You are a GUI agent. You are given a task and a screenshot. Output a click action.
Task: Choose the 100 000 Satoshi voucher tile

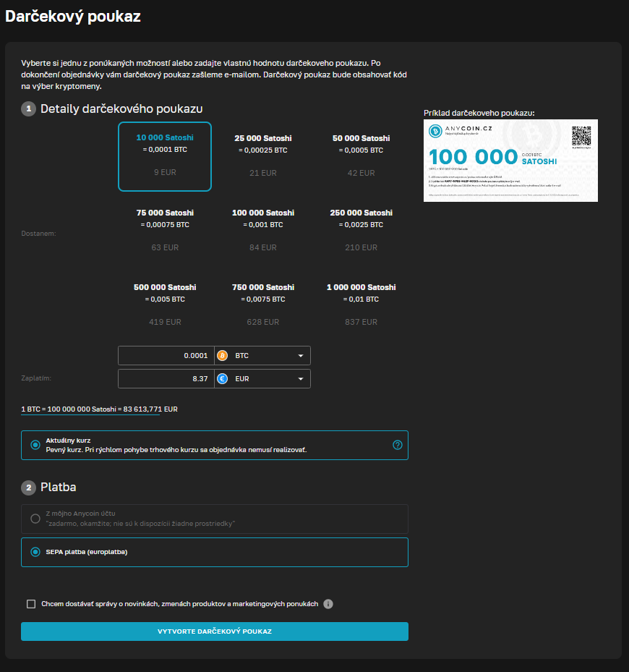coord(263,230)
